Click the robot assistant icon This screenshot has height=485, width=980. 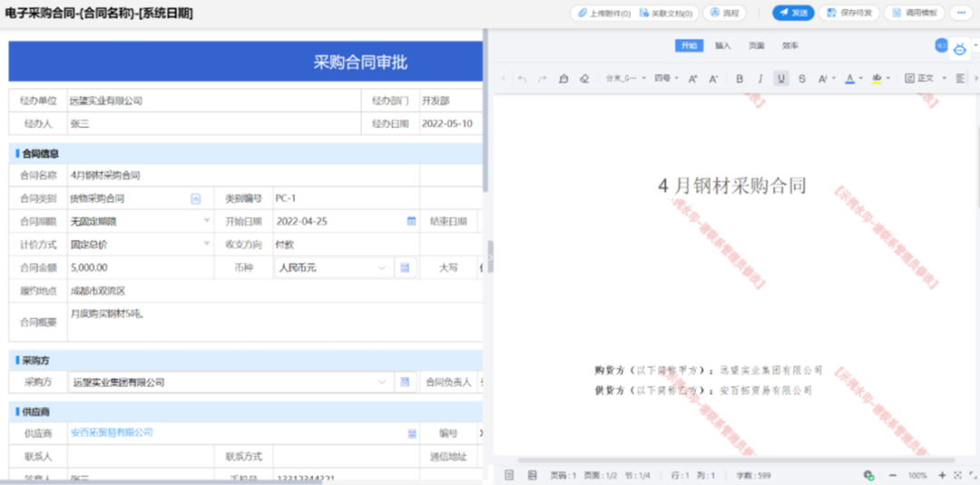click(x=960, y=49)
